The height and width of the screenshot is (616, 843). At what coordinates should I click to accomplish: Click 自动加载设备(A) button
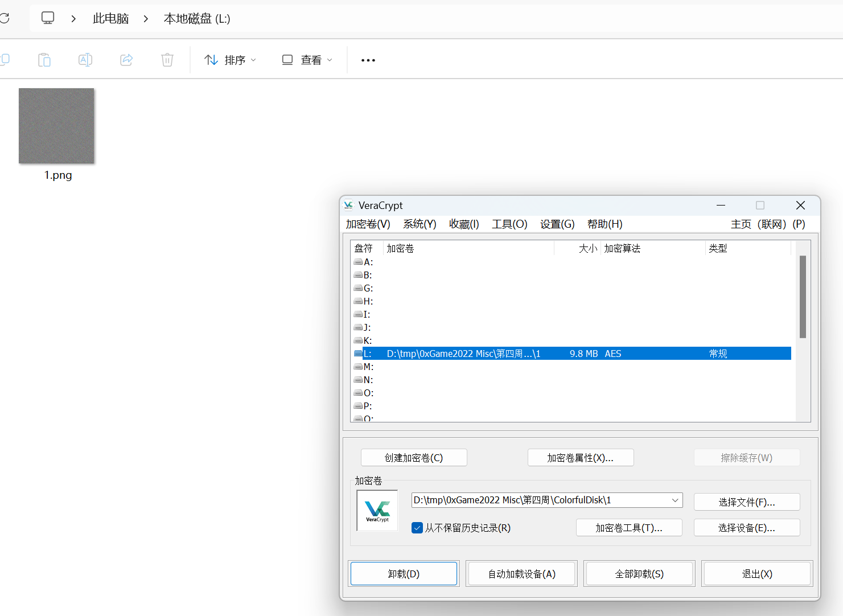pos(521,574)
